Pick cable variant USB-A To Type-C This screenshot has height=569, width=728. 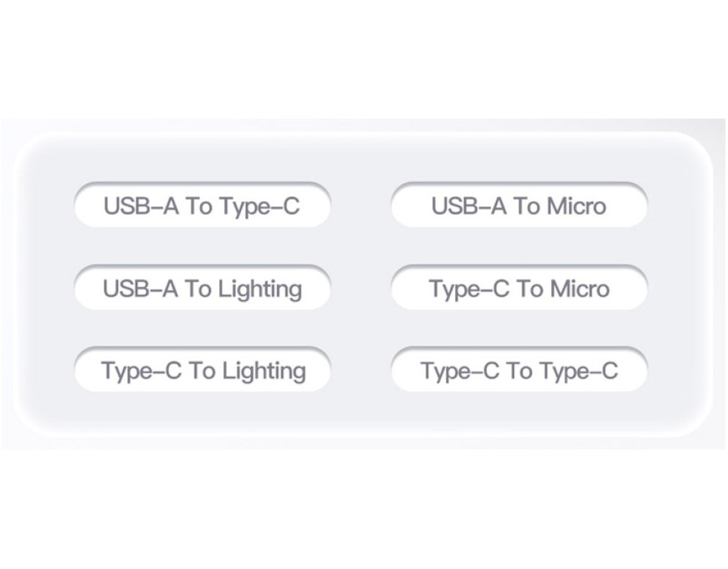click(x=202, y=206)
